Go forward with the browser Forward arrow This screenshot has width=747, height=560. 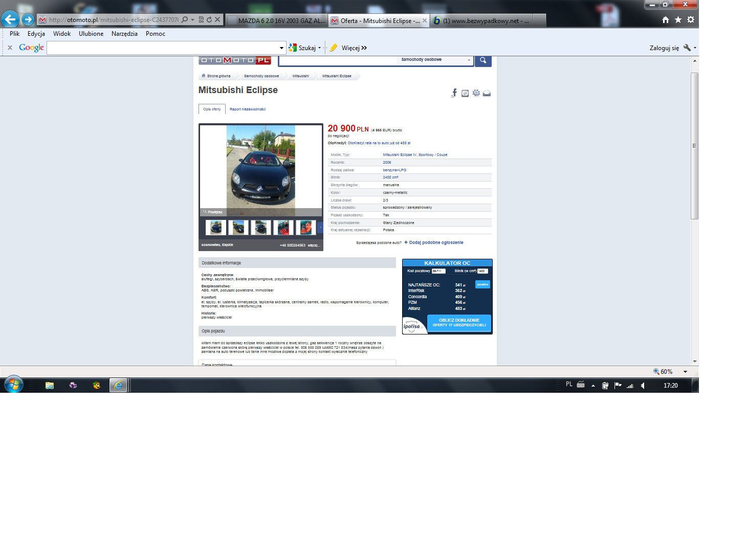coord(28,19)
